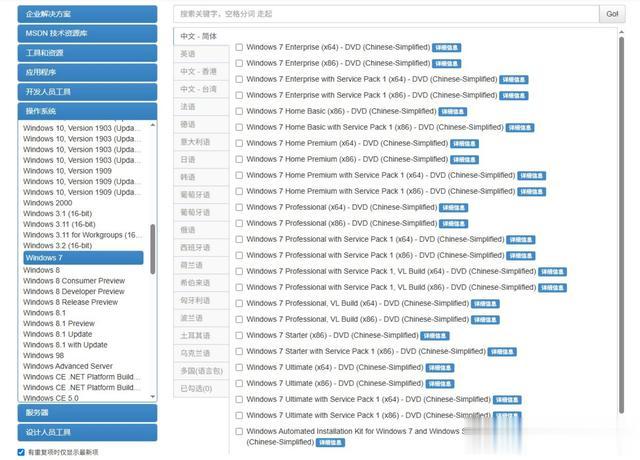Click the OS list scrollbar thumb

click(153, 249)
